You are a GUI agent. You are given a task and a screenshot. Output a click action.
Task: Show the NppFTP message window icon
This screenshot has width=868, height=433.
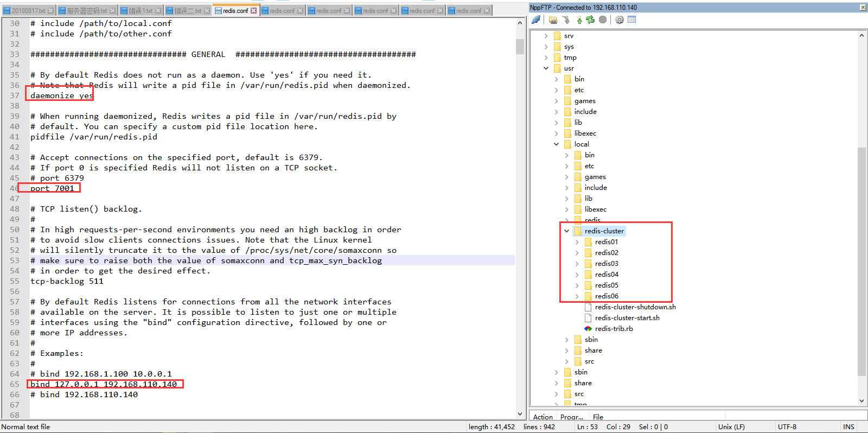pos(631,20)
